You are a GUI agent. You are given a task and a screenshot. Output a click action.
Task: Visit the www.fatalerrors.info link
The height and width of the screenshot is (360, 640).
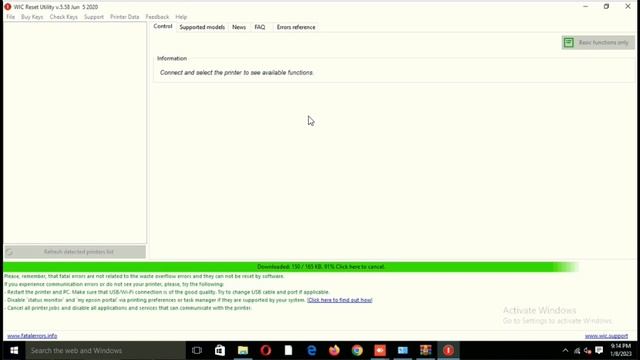(x=32, y=336)
